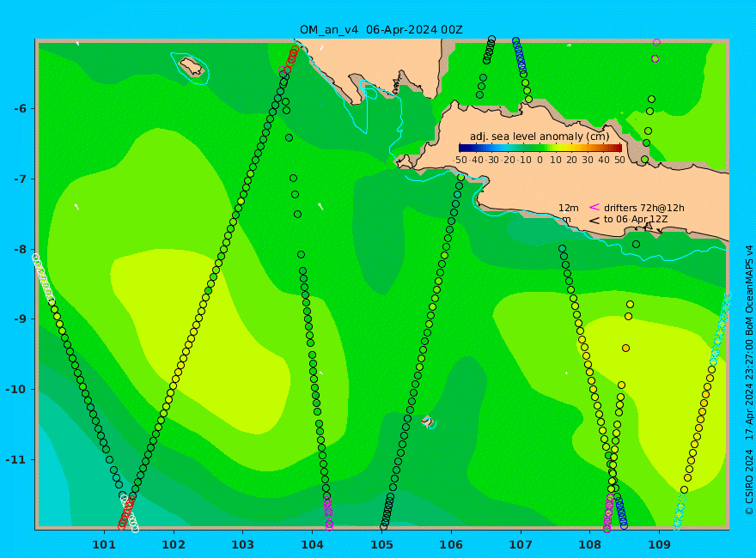Image resolution: width=756 pixels, height=558 pixels.
Task: Click the 'to 06 Apr 12Z' legend text
Action: [x=636, y=219]
